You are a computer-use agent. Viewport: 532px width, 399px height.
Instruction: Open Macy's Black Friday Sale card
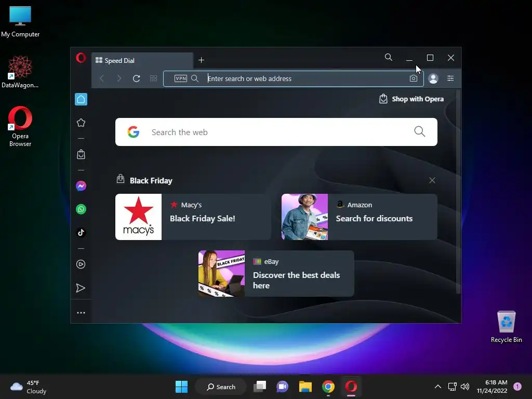(x=193, y=217)
